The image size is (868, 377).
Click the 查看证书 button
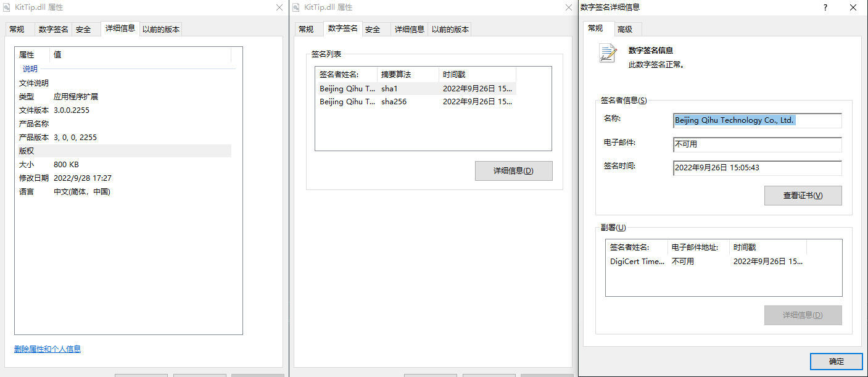click(x=803, y=196)
